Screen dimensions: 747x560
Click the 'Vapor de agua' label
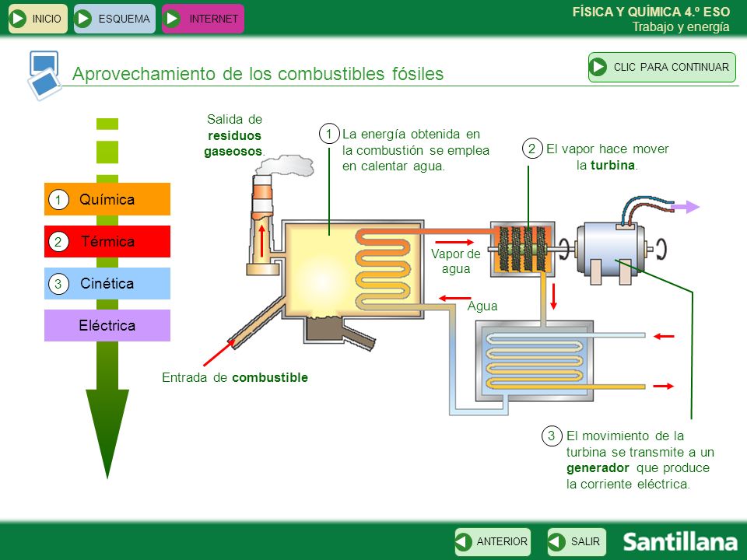(x=456, y=261)
